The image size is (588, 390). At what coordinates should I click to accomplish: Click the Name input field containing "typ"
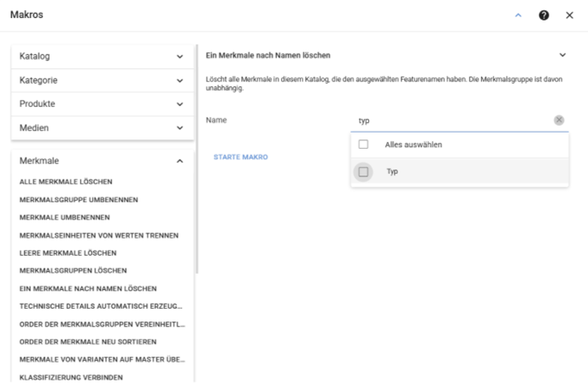pyautogui.click(x=452, y=121)
